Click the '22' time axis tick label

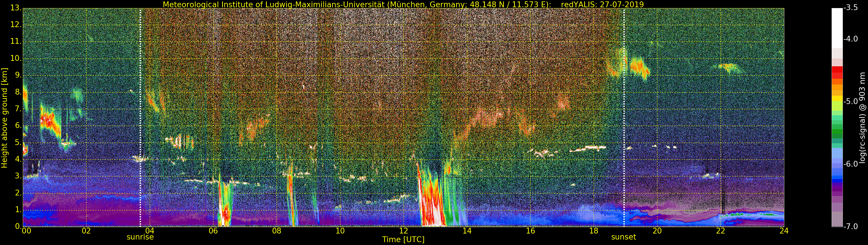click(721, 231)
